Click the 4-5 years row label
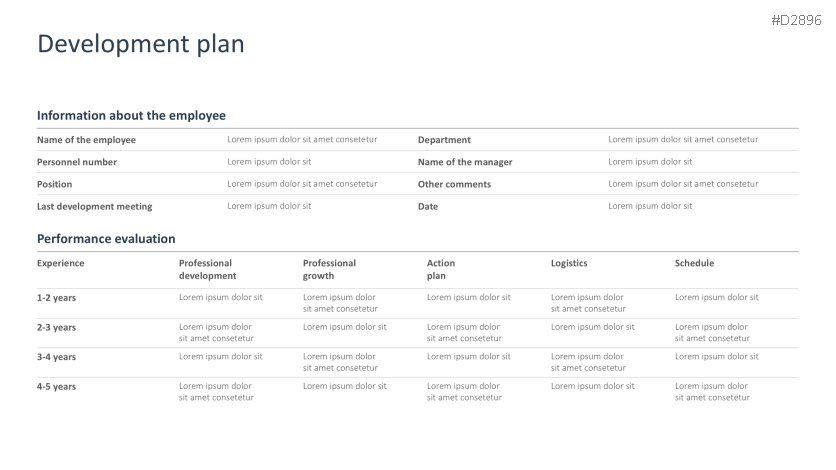This screenshot has height=470, width=836. click(x=56, y=387)
